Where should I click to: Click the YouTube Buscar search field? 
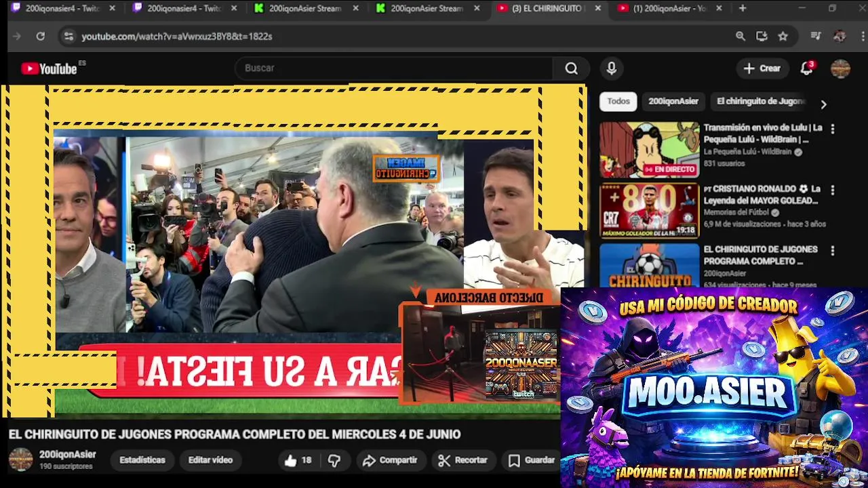[393, 68]
